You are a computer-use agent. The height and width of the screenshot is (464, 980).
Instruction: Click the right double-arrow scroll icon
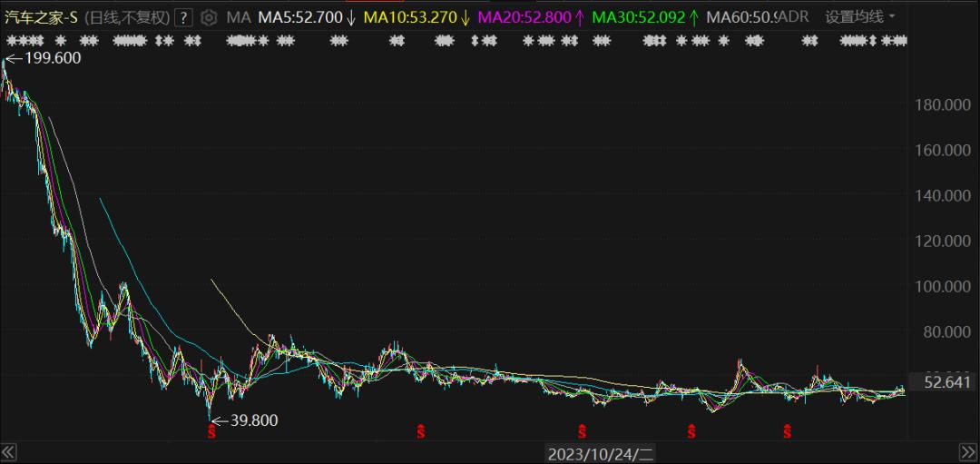967,452
